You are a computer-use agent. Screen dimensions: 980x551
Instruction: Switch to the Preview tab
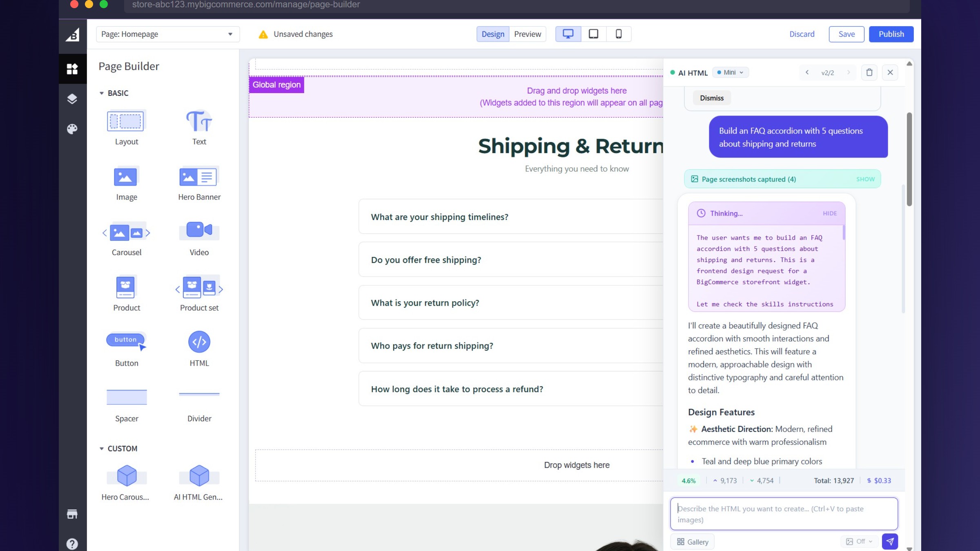coord(527,34)
